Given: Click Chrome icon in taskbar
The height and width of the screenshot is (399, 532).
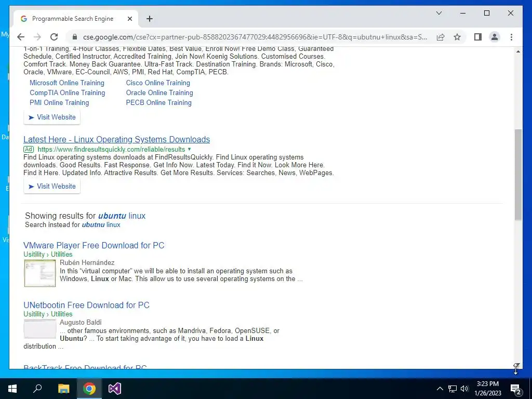Looking at the screenshot, I should click(x=89, y=389).
